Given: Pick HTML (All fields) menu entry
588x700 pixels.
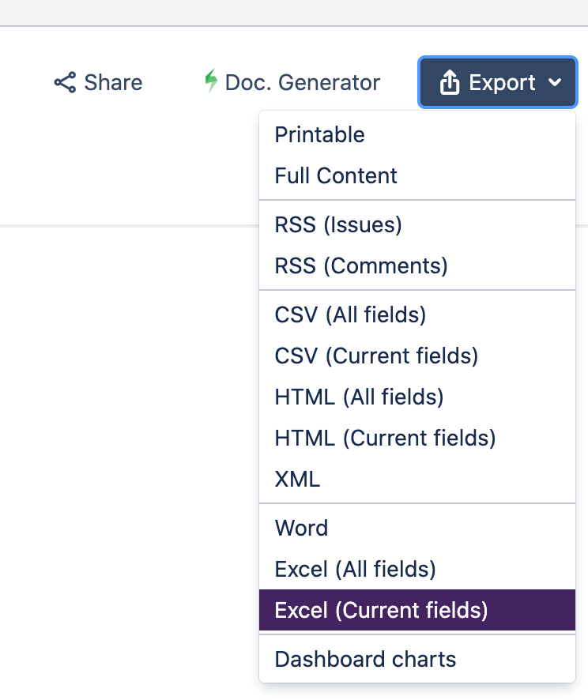Looking at the screenshot, I should pyautogui.click(x=359, y=397).
